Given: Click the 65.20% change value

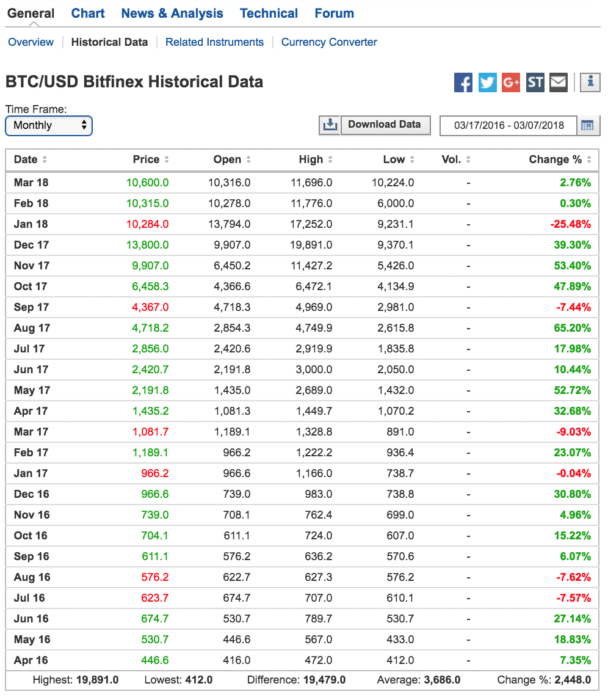Looking at the screenshot, I should click(x=573, y=328).
